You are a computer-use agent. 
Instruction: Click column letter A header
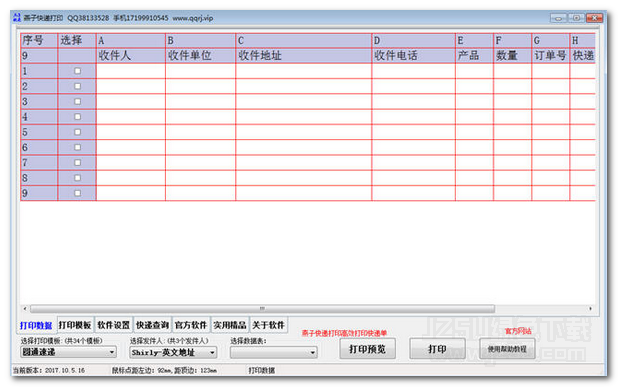[x=130, y=41]
